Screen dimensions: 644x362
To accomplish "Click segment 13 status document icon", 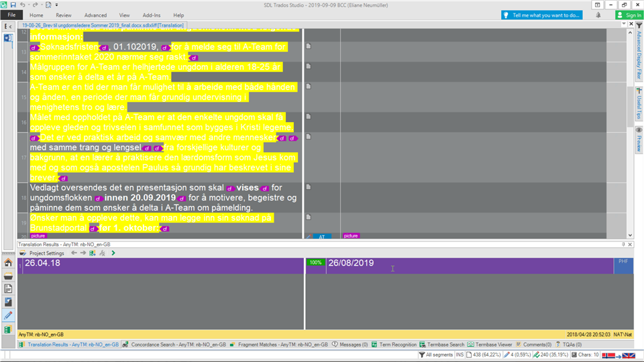I will 309,46.
